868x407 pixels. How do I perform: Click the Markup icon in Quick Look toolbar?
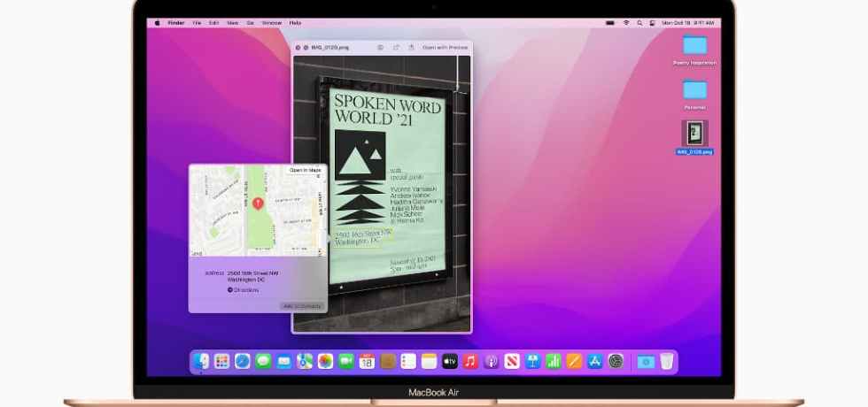[381, 47]
